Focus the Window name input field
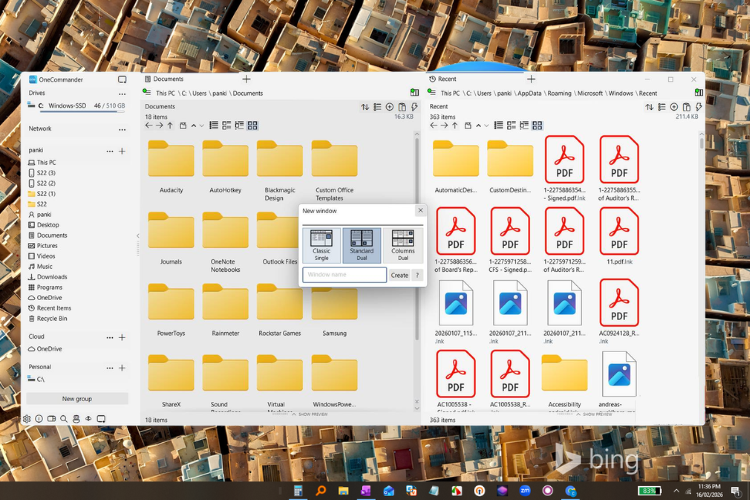 pyautogui.click(x=344, y=275)
